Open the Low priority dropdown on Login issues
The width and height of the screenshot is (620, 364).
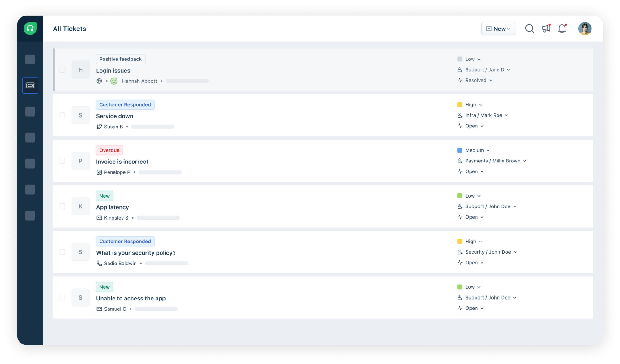471,59
